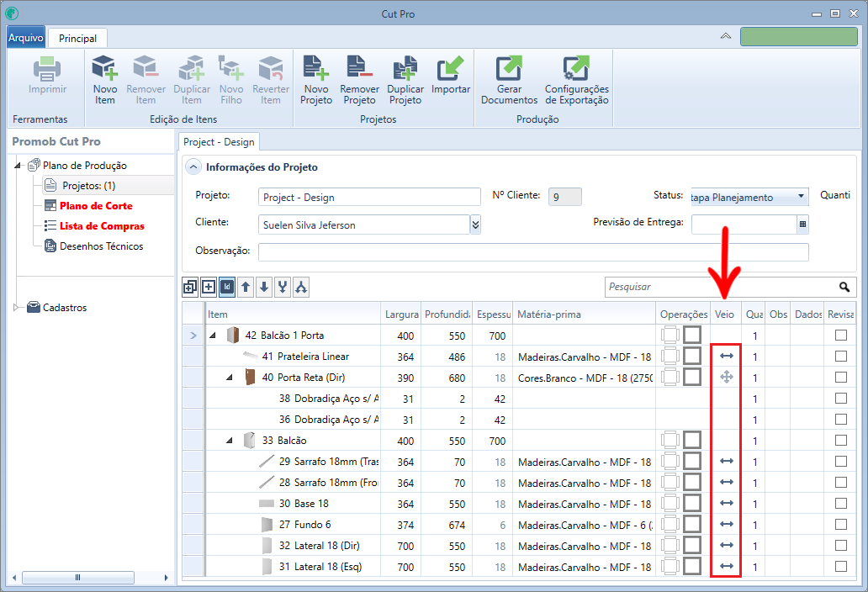Click the Imprimir printer icon
The width and height of the screenshot is (868, 592).
point(47,69)
